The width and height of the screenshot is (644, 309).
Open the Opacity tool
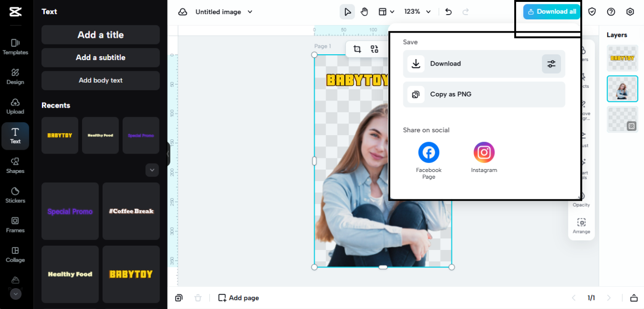coord(581,199)
